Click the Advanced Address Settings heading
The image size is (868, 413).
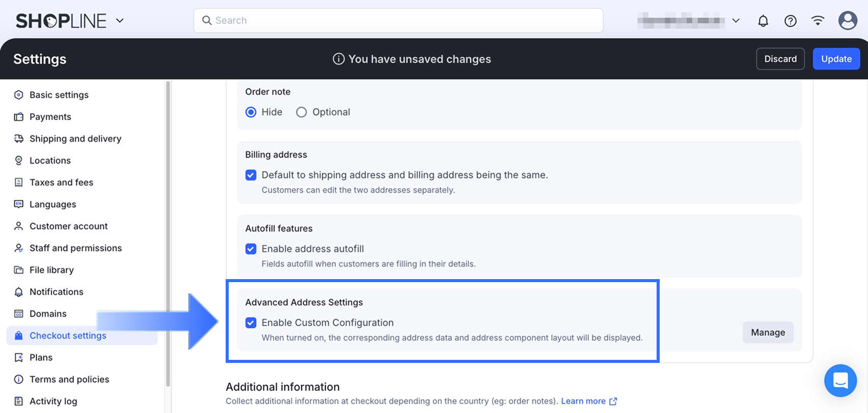[304, 302]
